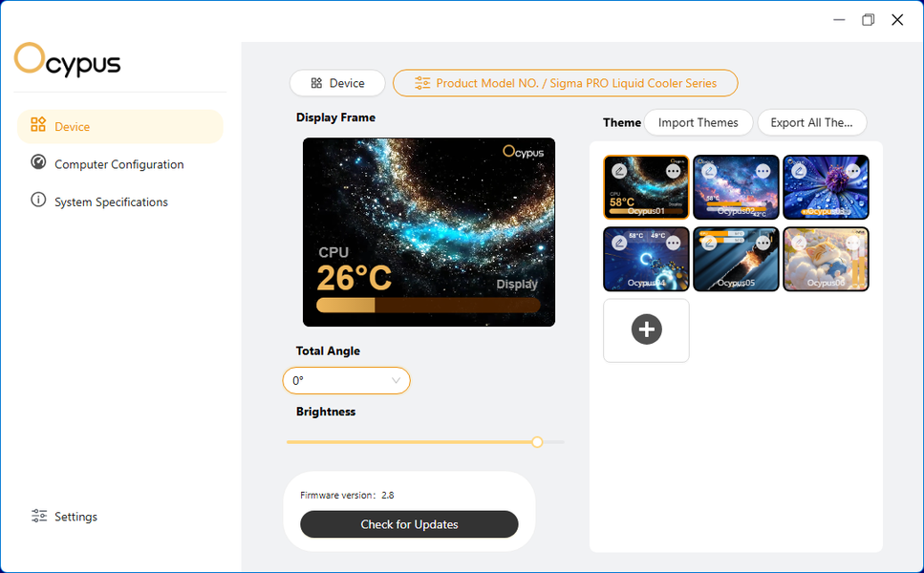924x573 pixels.
Task: Click the System Specifications info icon
Action: click(38, 200)
